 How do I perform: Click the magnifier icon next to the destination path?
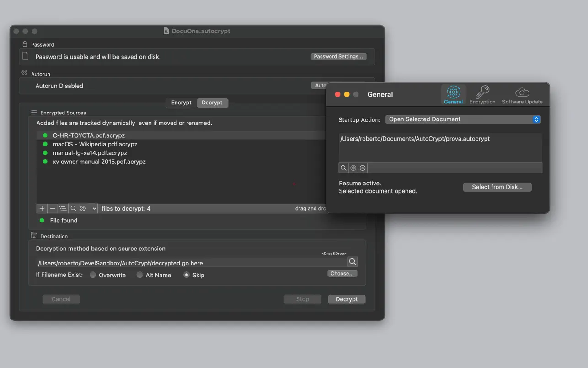(x=353, y=262)
